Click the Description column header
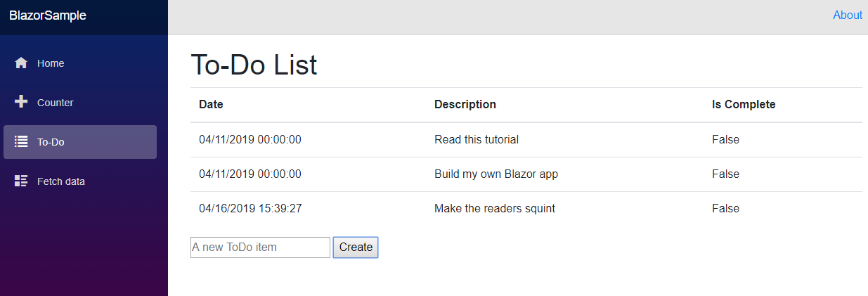Screen dimensions: 868x296 [x=465, y=104]
